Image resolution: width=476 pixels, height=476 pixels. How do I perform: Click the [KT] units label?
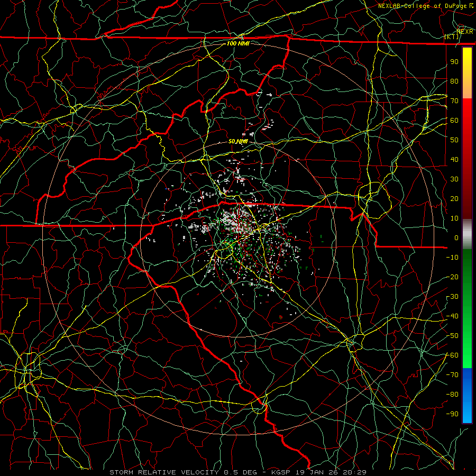pyautogui.click(x=452, y=36)
